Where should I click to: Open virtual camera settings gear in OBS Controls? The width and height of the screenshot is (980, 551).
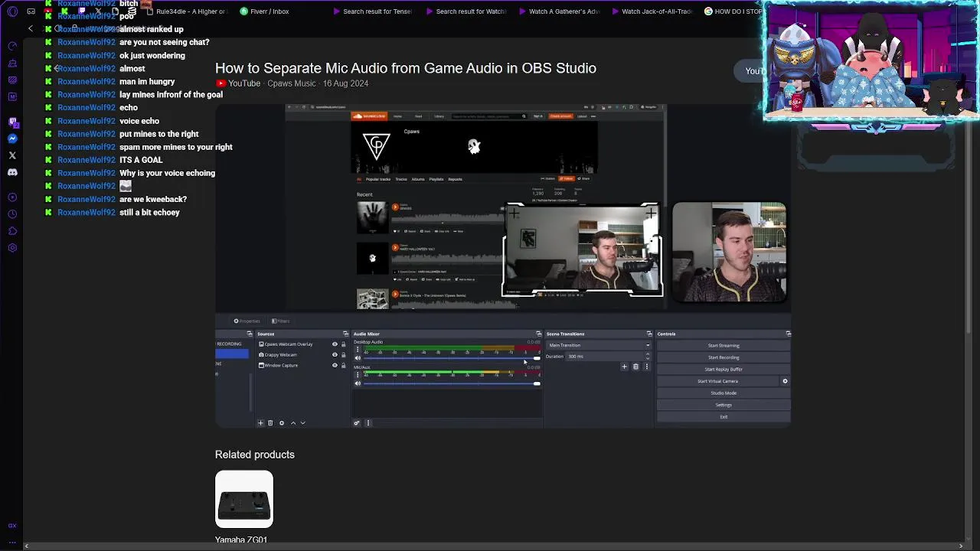point(785,381)
